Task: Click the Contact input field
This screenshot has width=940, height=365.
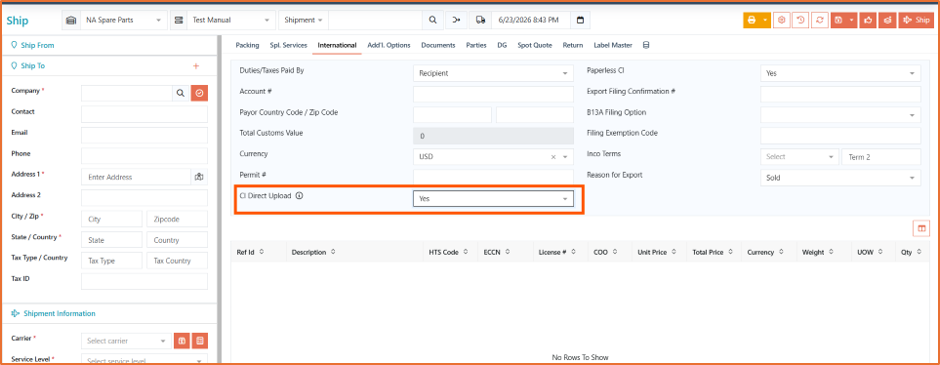Action: pyautogui.click(x=144, y=114)
